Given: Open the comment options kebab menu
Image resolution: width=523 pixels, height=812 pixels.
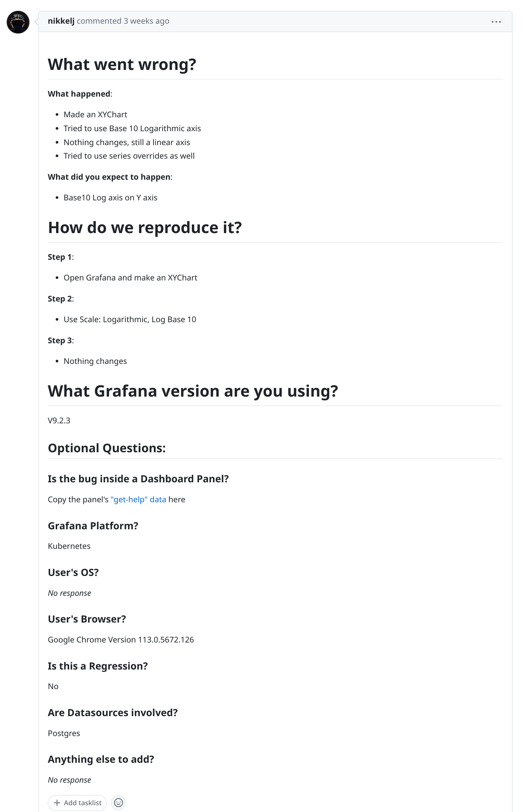Looking at the screenshot, I should pyautogui.click(x=497, y=21).
